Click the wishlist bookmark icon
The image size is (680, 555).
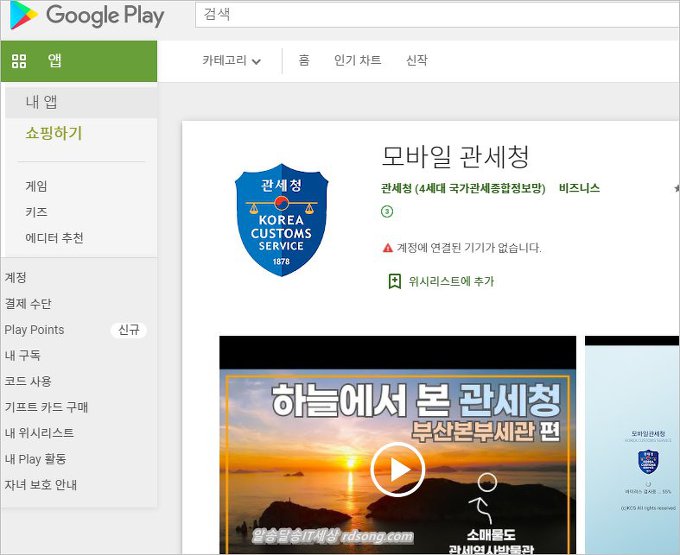tap(394, 281)
